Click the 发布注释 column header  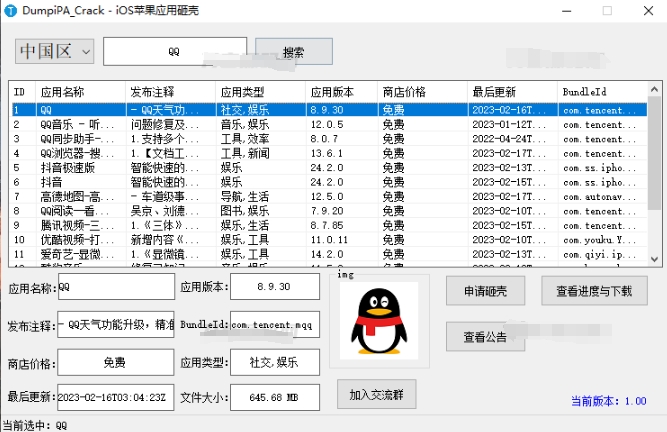coord(171,92)
